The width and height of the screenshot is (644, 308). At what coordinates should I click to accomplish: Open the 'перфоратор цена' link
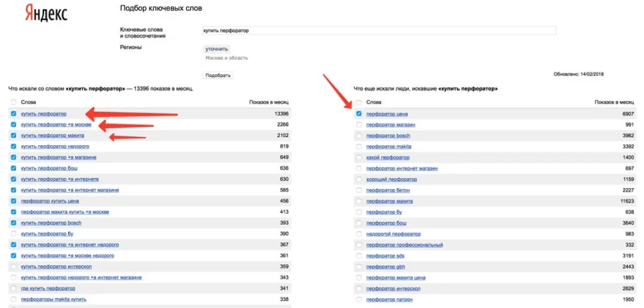point(387,114)
